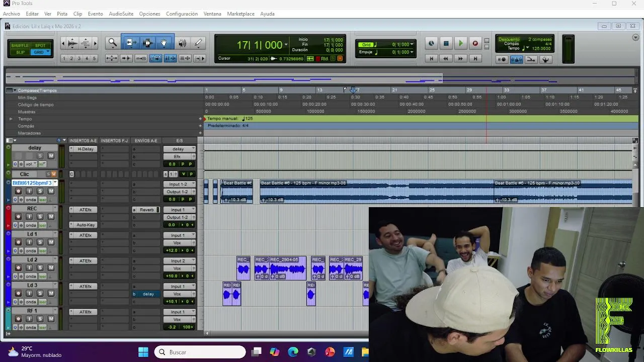This screenshot has height=362, width=644.
Task: Select the Zoomer magnifying glass tool
Action: pyautogui.click(x=112, y=43)
